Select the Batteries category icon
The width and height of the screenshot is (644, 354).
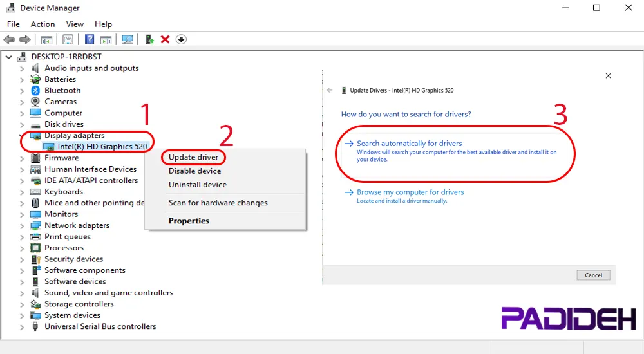point(35,79)
